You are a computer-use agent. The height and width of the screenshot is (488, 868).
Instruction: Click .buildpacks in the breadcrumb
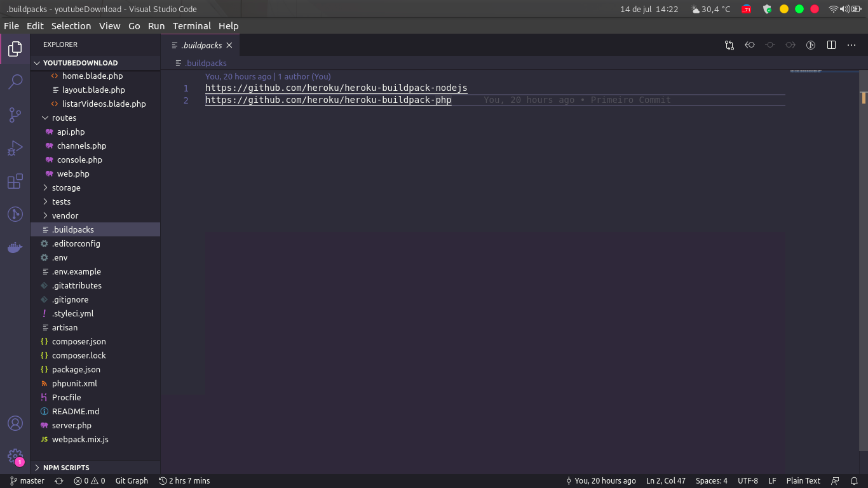206,63
